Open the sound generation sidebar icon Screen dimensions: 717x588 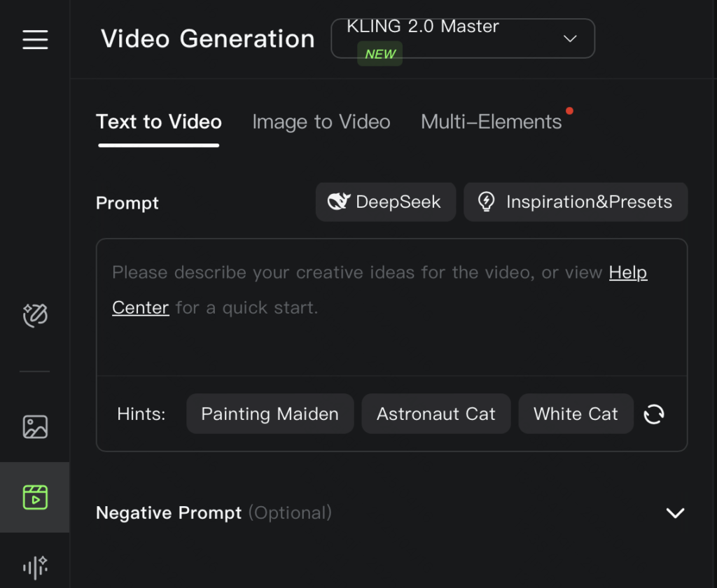(x=35, y=566)
